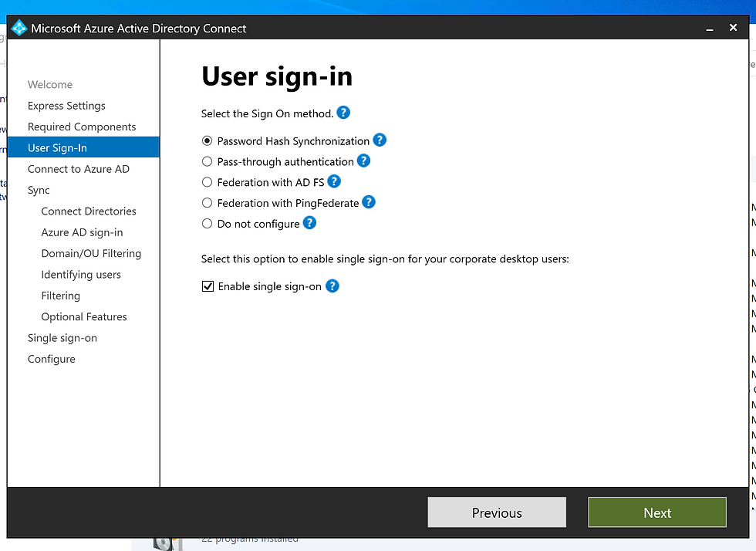Image resolution: width=756 pixels, height=551 pixels.
Task: Open Domain/OU Filtering sub-step
Action: click(x=91, y=253)
